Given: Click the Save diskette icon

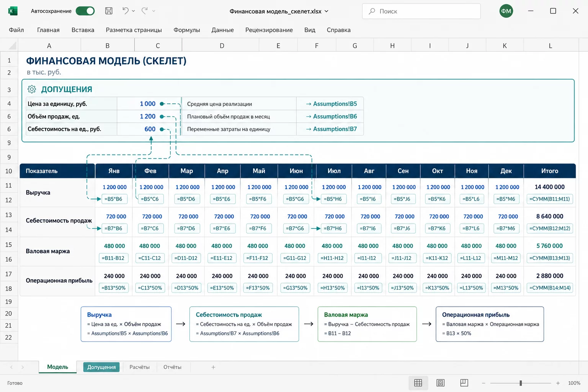Looking at the screenshot, I should click(x=109, y=11).
